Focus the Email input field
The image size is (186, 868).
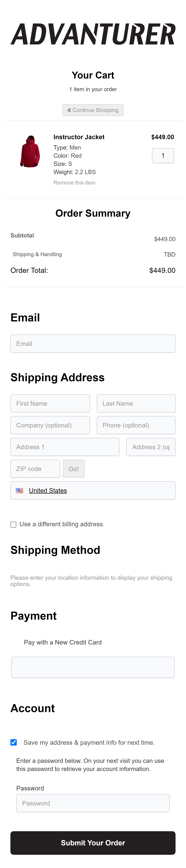click(93, 344)
